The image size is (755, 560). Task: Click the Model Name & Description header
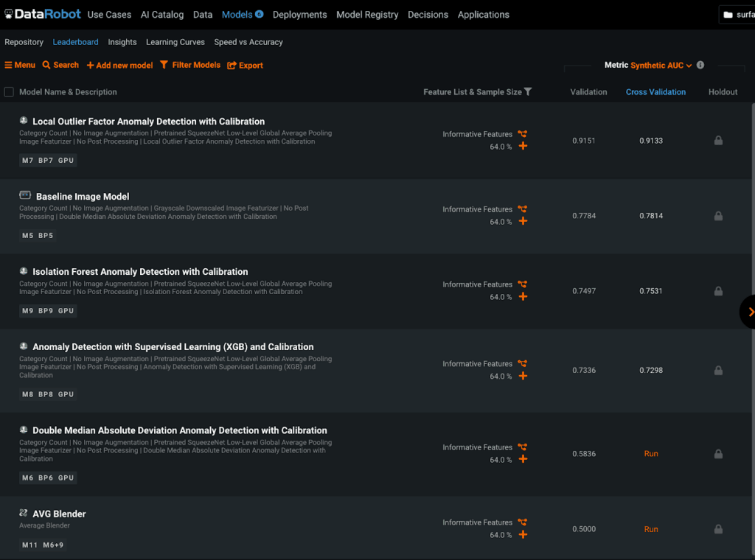click(x=68, y=92)
